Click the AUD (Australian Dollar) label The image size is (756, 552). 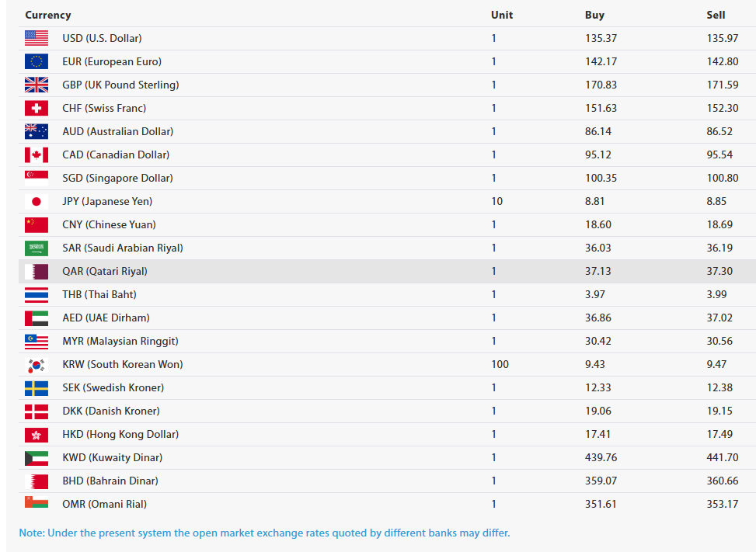(117, 131)
